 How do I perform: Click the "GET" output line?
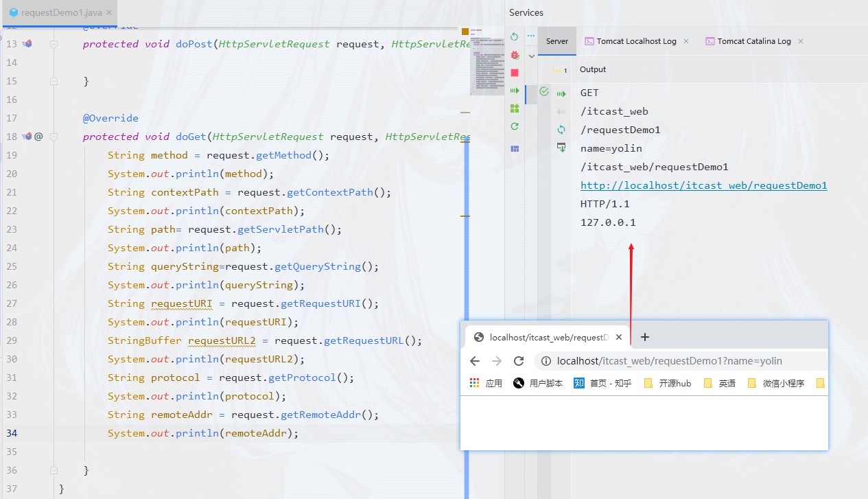point(589,93)
